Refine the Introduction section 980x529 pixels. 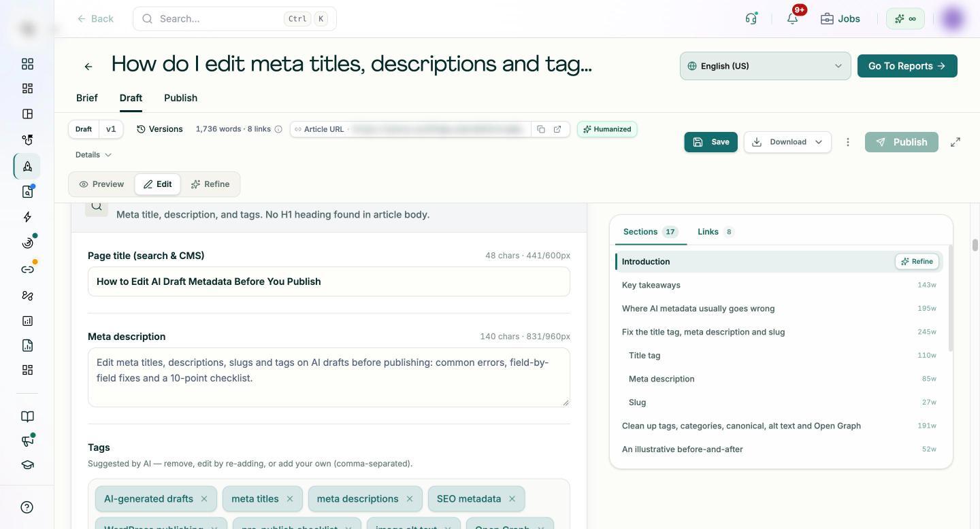pyautogui.click(x=917, y=262)
